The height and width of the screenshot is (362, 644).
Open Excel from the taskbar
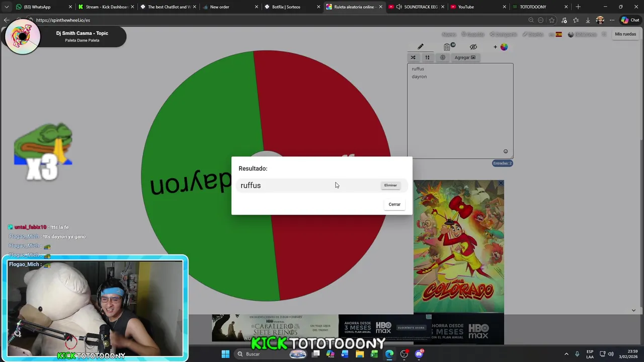(x=374, y=354)
